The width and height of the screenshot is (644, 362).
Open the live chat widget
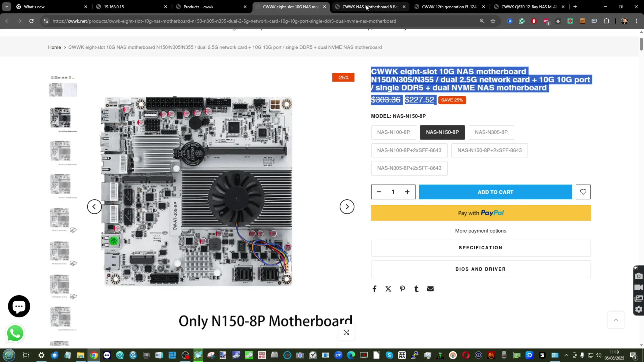(x=19, y=306)
